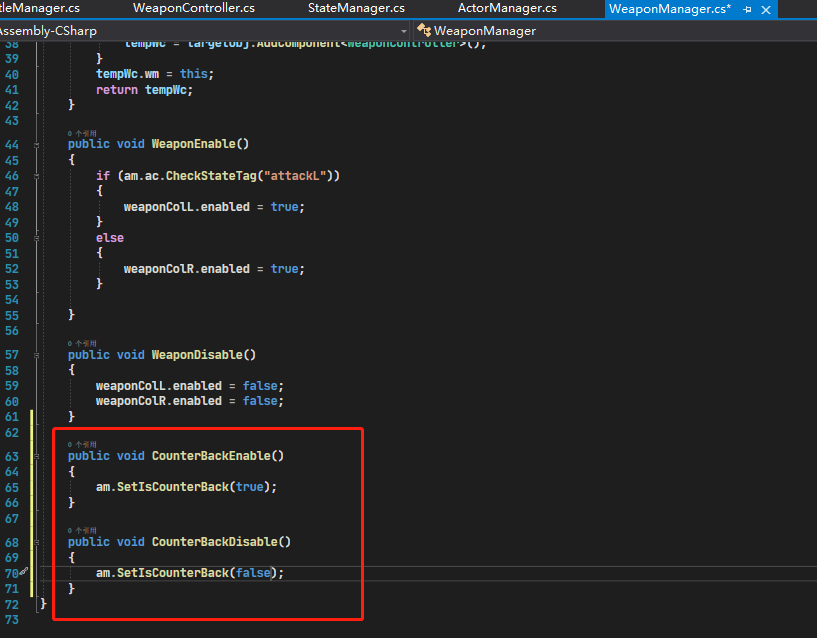Image resolution: width=817 pixels, height=638 pixels.
Task: Close the WeaponManager.cs tab
Action: [766, 9]
